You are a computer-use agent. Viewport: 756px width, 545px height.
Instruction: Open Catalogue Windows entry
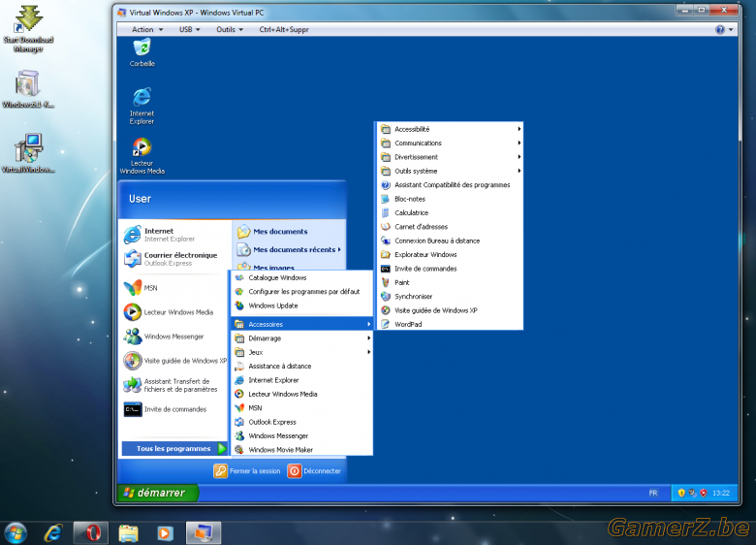coord(301,277)
